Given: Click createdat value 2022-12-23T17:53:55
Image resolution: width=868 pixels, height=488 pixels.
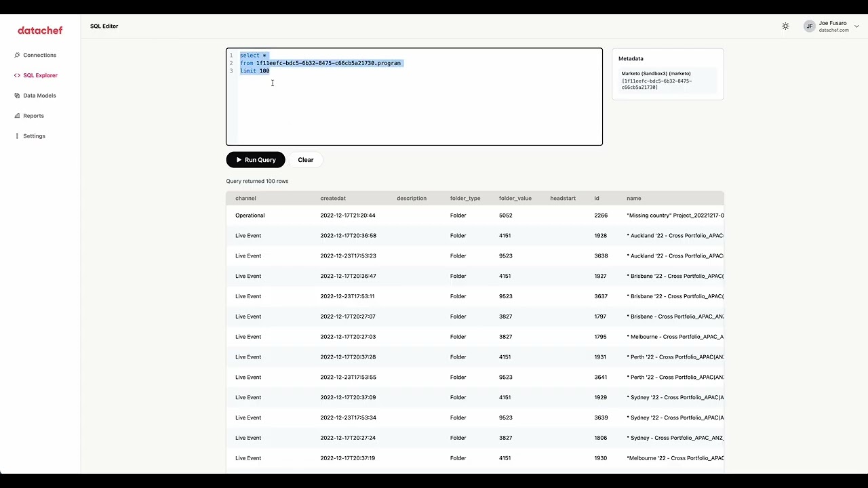Looking at the screenshot, I should [x=348, y=378].
